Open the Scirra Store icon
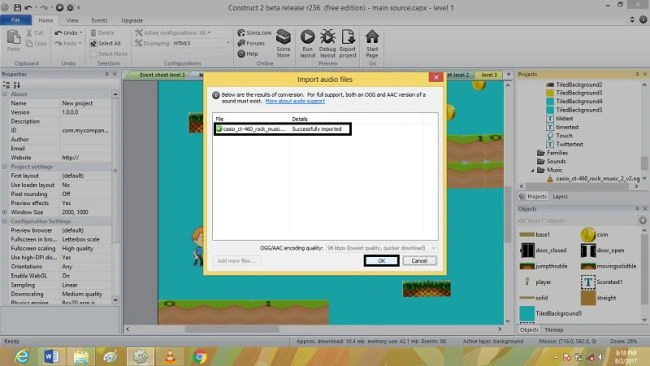Viewport: 650px width, 366px height. click(284, 37)
